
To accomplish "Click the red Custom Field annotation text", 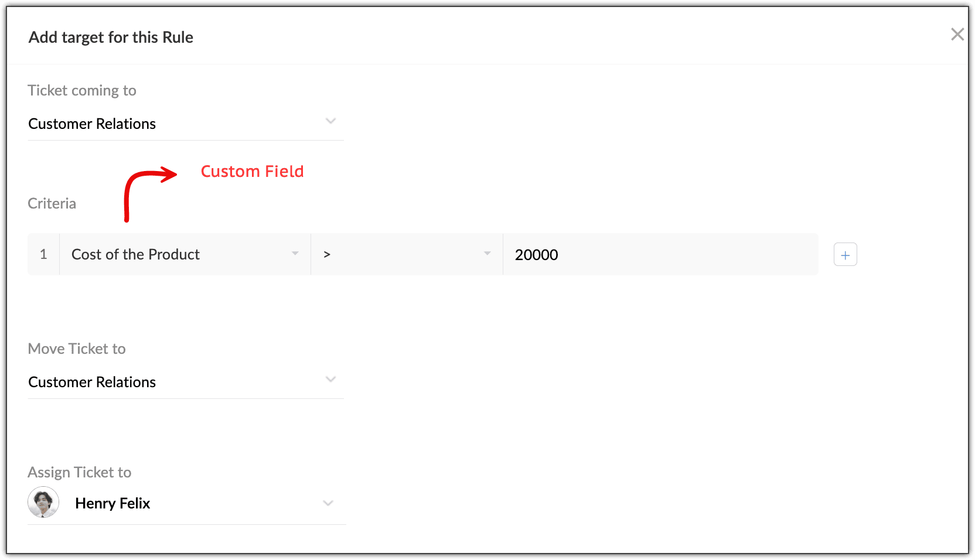I will [x=252, y=171].
